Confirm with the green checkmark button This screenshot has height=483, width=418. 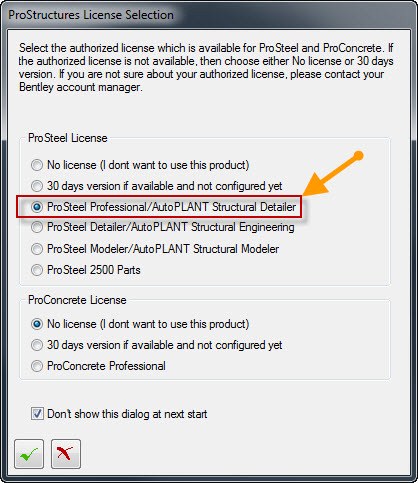click(29, 454)
